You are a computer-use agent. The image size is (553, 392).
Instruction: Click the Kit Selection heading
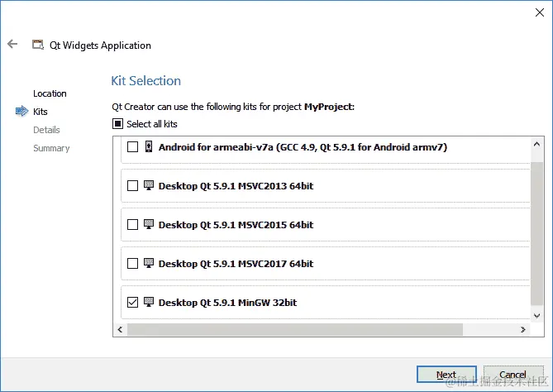146,81
